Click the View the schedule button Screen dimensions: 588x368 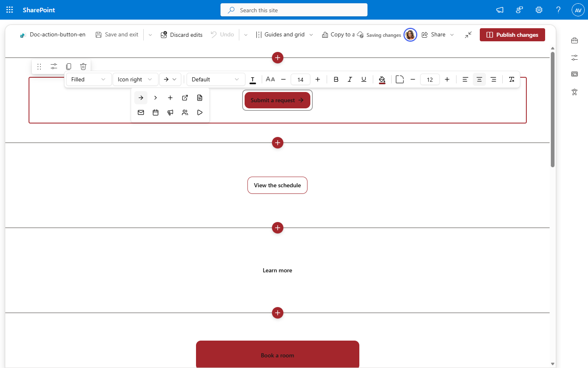(277, 185)
